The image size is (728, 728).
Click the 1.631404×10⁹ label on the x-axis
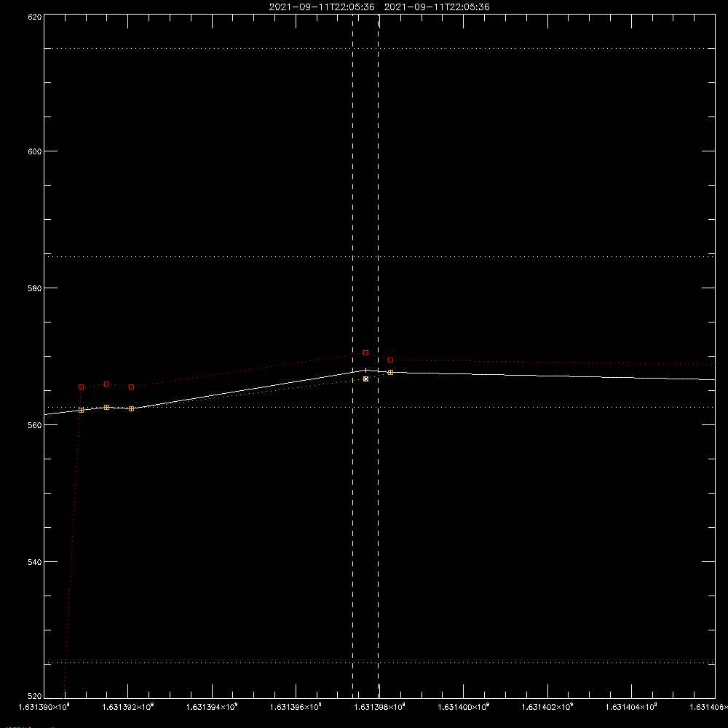[631, 707]
